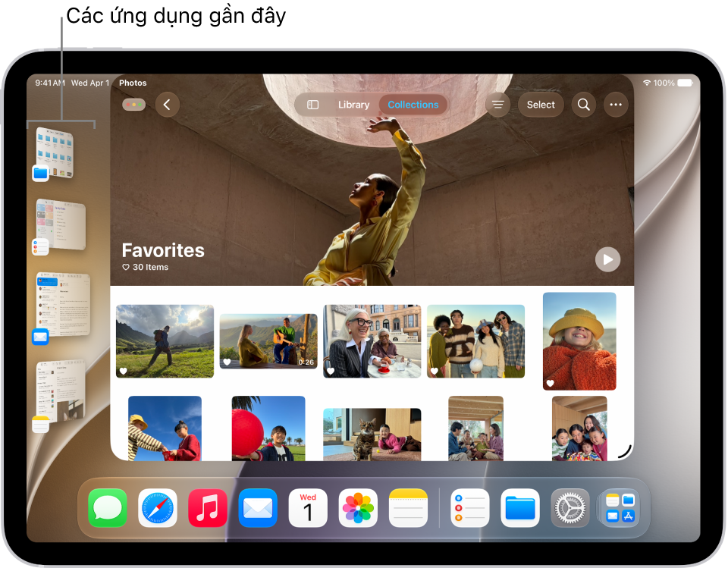Open the App Library folder in dock

click(x=620, y=508)
